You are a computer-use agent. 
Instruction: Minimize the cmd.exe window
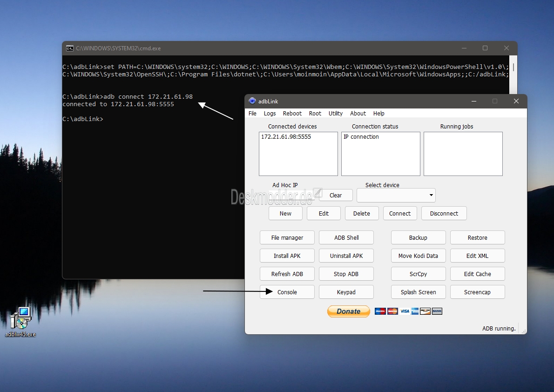tap(464, 48)
